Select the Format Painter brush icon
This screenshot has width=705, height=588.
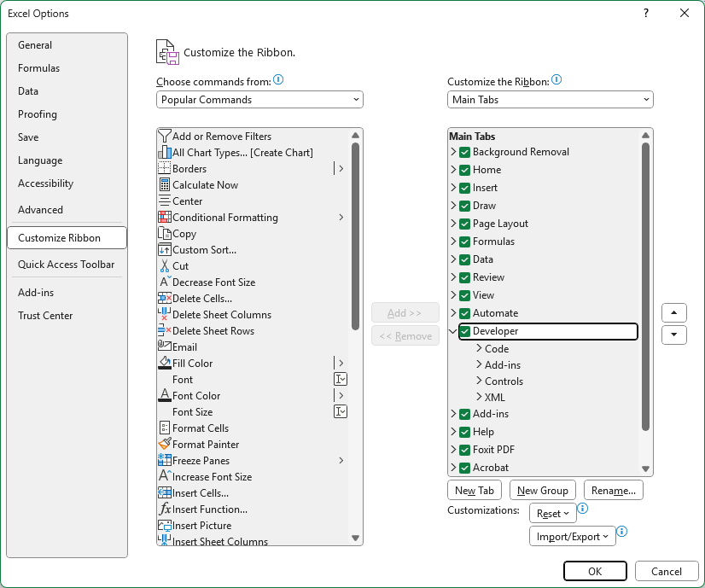(165, 444)
